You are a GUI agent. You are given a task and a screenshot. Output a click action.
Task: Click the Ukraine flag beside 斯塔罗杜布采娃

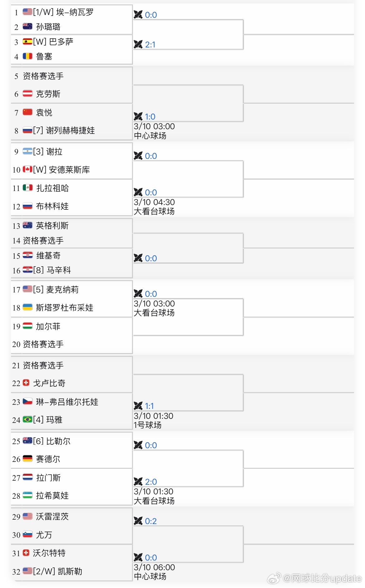[28, 307]
